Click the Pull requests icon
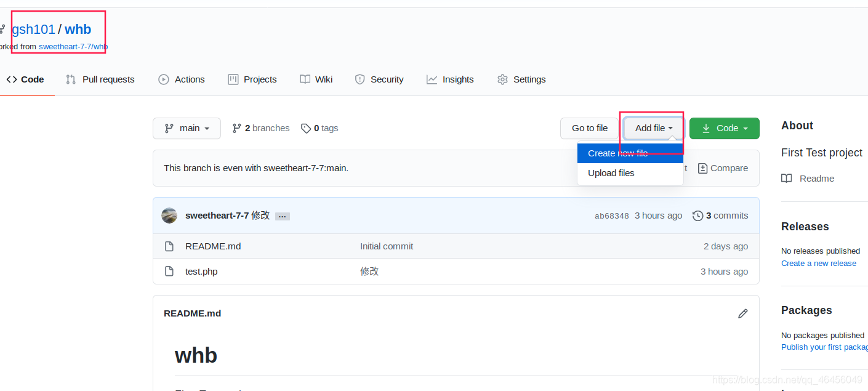 pos(71,79)
